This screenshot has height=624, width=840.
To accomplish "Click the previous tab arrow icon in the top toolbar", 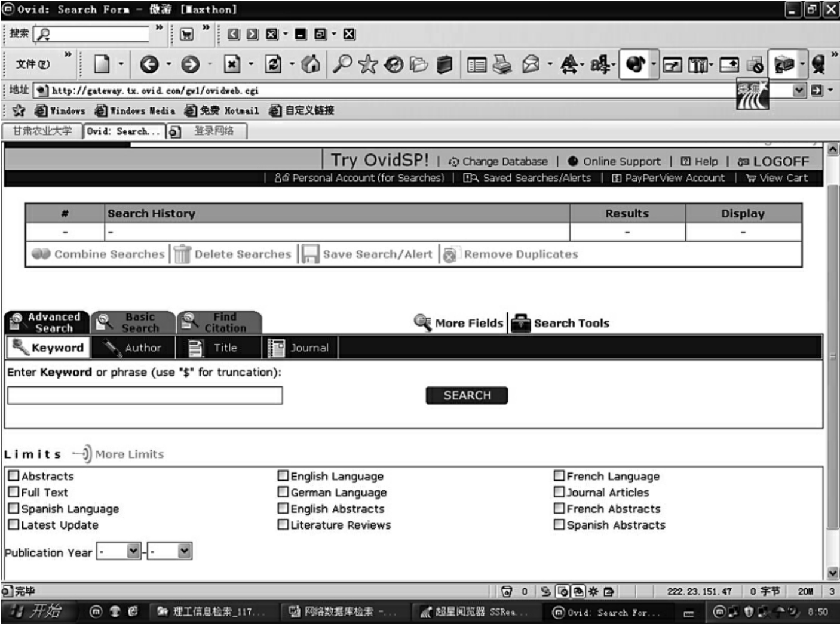I will pos(234,35).
